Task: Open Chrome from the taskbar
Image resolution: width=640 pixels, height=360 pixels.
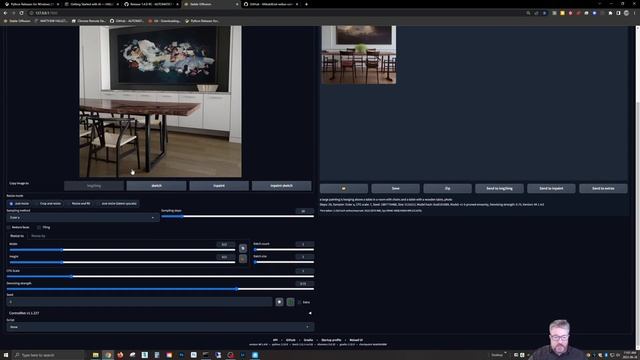Action: 108,355
